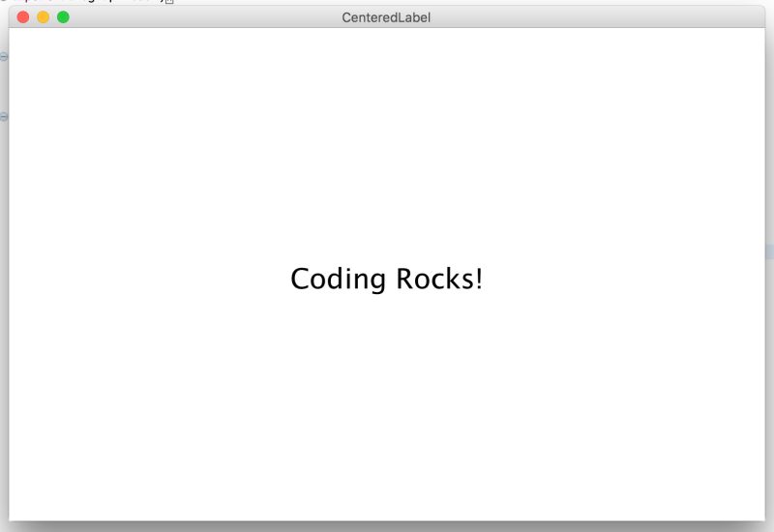This screenshot has width=774, height=532.
Task: Maximize the CenteredLabel window with green button
Action: click(x=63, y=17)
